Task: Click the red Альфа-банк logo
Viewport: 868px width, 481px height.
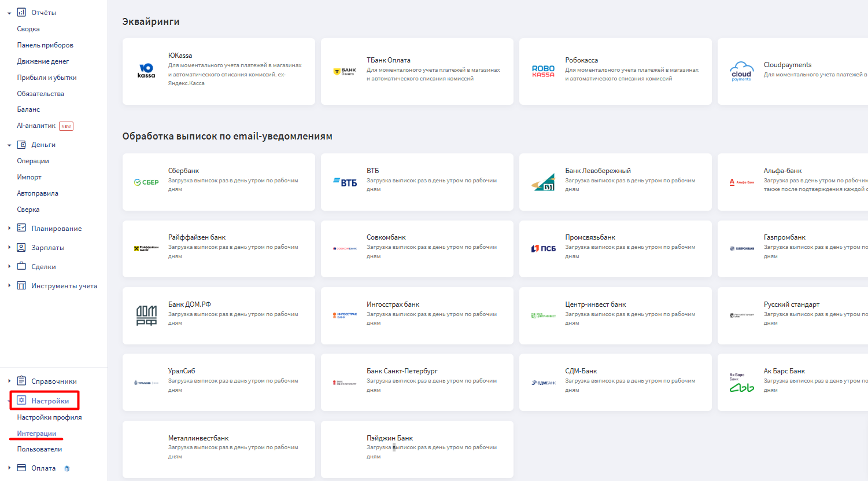Action: coord(741,182)
